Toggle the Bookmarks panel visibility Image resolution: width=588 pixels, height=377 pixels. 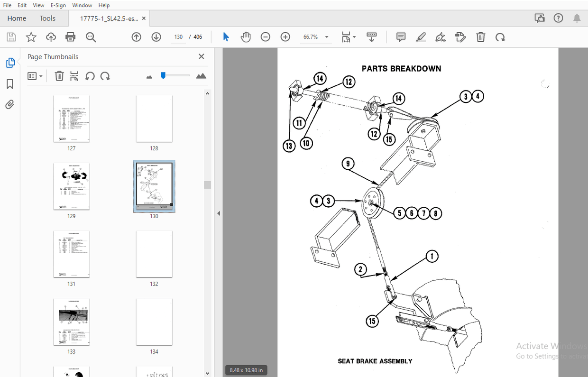[9, 83]
